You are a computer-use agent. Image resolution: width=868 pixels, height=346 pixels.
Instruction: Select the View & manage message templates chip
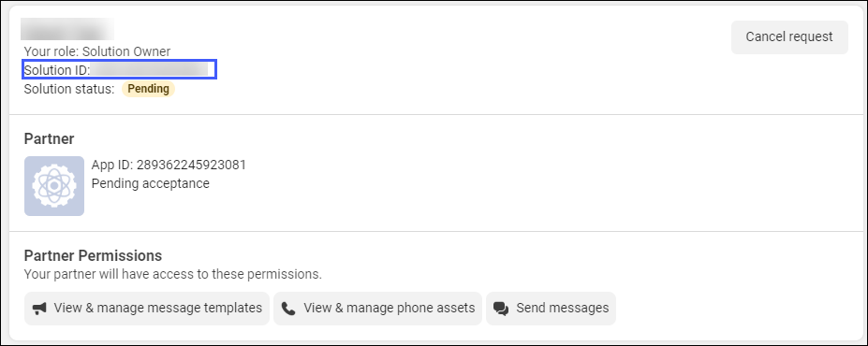tap(147, 309)
